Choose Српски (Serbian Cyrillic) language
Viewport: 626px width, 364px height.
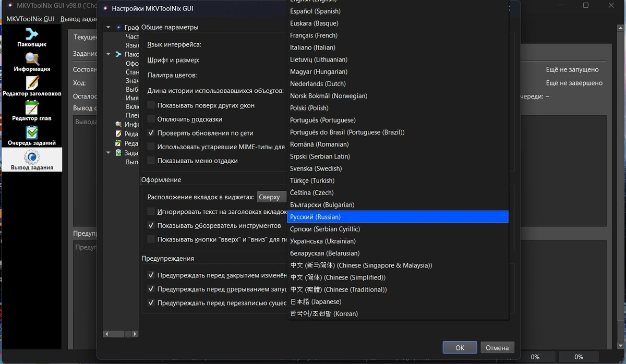(x=398, y=229)
